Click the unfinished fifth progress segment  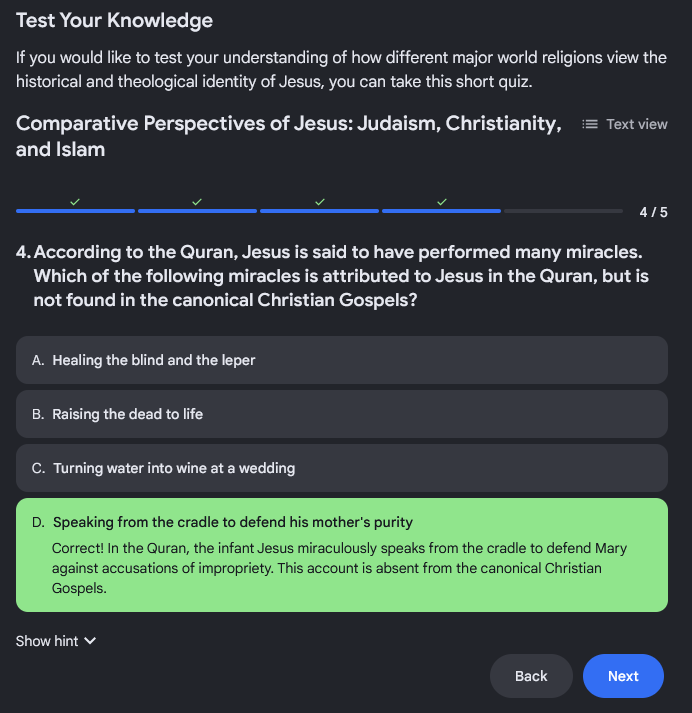[x=563, y=211]
